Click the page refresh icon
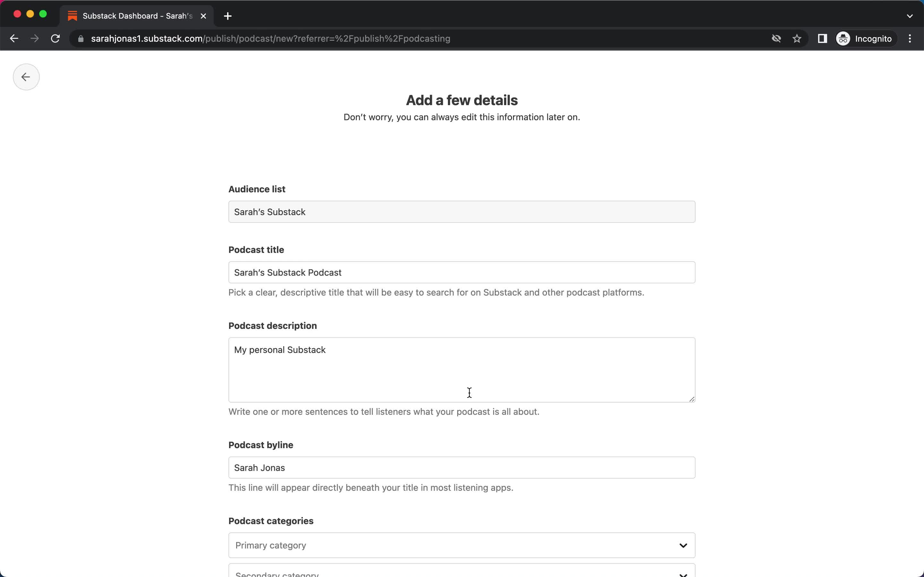This screenshot has width=924, height=577. [x=56, y=38]
